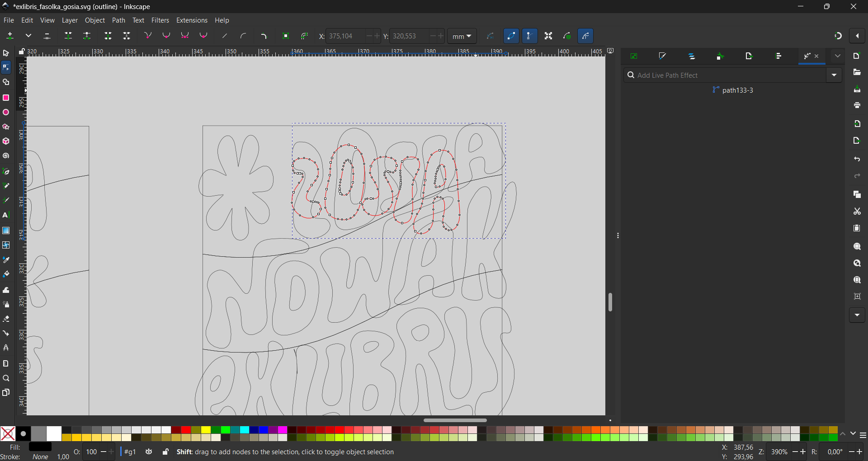Show the next palette row

853,434
